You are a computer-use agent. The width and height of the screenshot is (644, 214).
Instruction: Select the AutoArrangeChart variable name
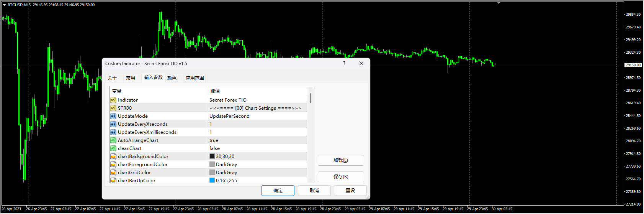point(138,140)
